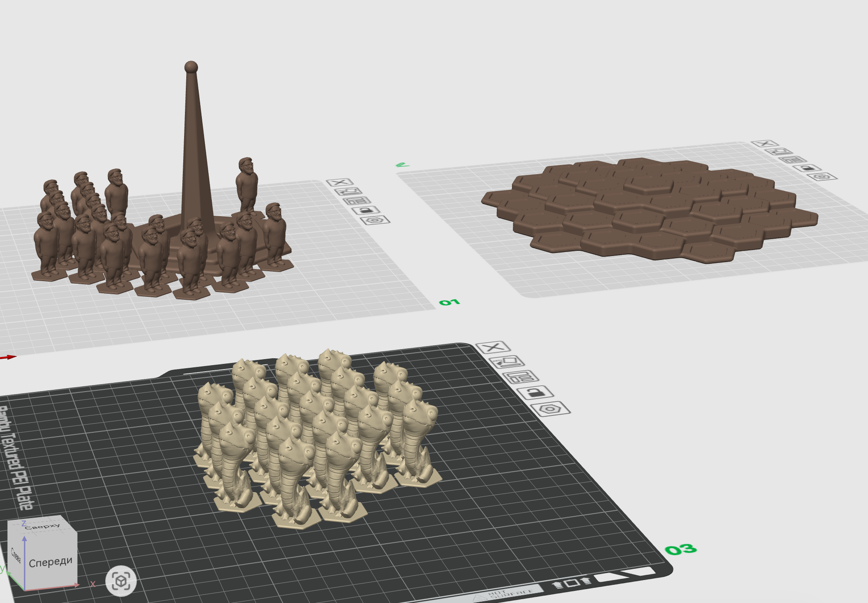
Task: Select the 'Сверху' face of view cube
Action: 42,526
